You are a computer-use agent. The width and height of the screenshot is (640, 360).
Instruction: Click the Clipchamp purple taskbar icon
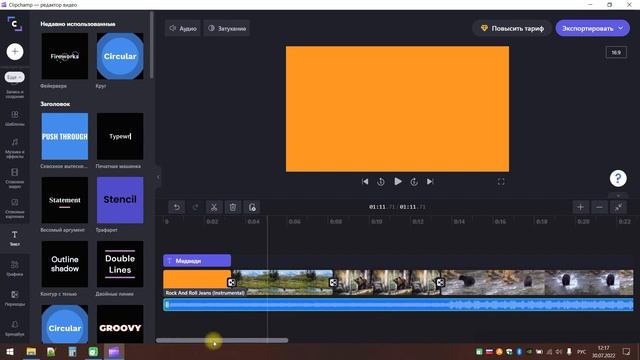click(x=114, y=351)
